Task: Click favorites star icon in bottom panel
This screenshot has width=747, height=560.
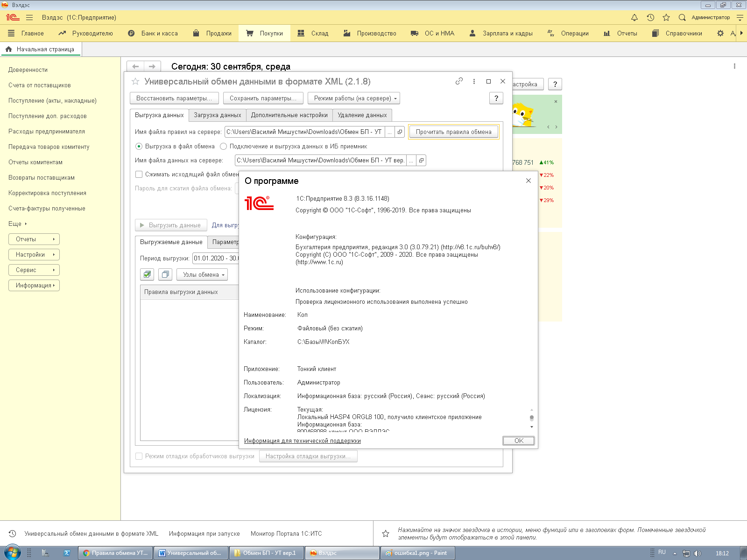Action: (386, 533)
